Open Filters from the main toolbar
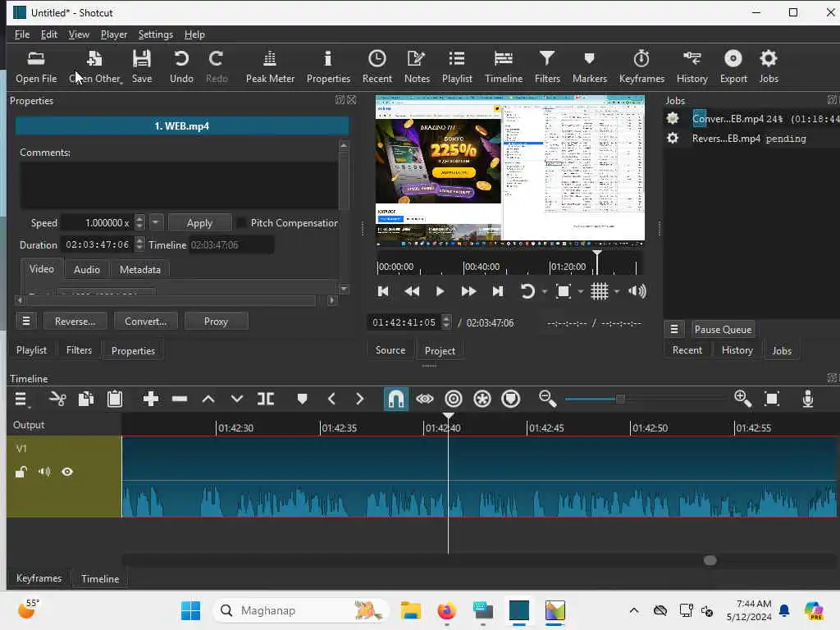The image size is (840, 630). (x=547, y=67)
